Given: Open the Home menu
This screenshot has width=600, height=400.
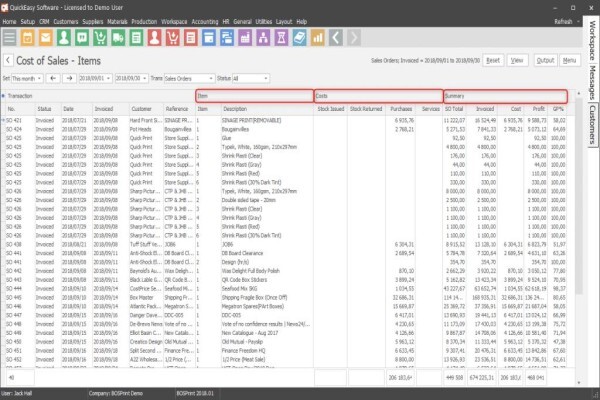Looking at the screenshot, I should tap(9, 22).
